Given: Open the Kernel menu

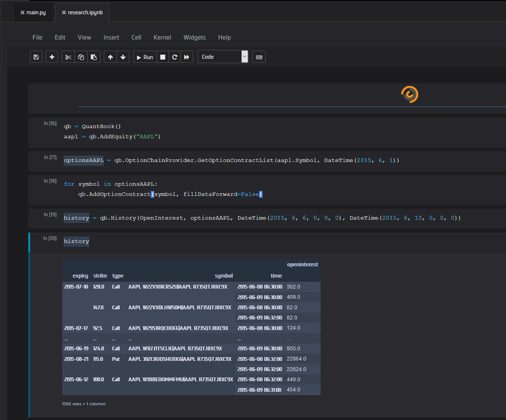Looking at the screenshot, I should [x=162, y=37].
